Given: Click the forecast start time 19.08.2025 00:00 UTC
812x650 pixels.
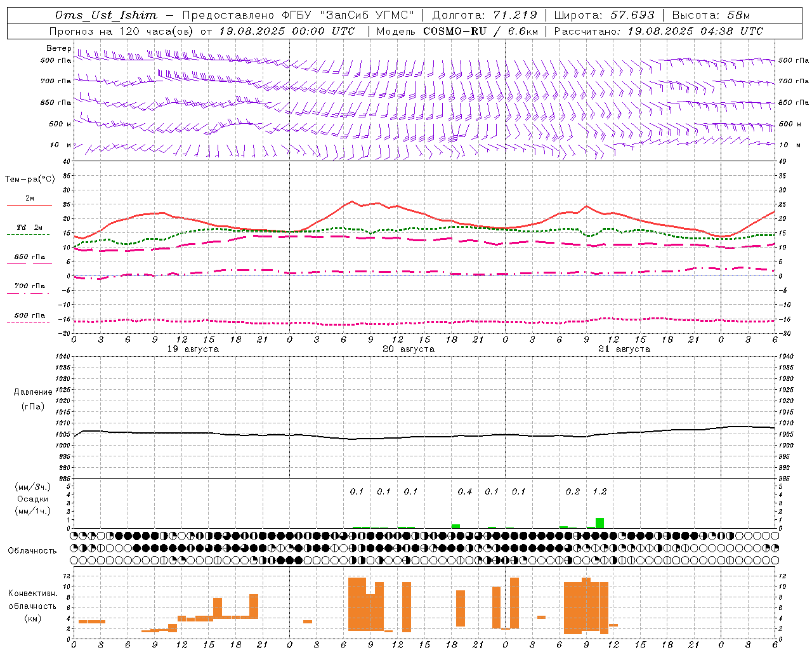Looking at the screenshot, I should pyautogui.click(x=287, y=31).
